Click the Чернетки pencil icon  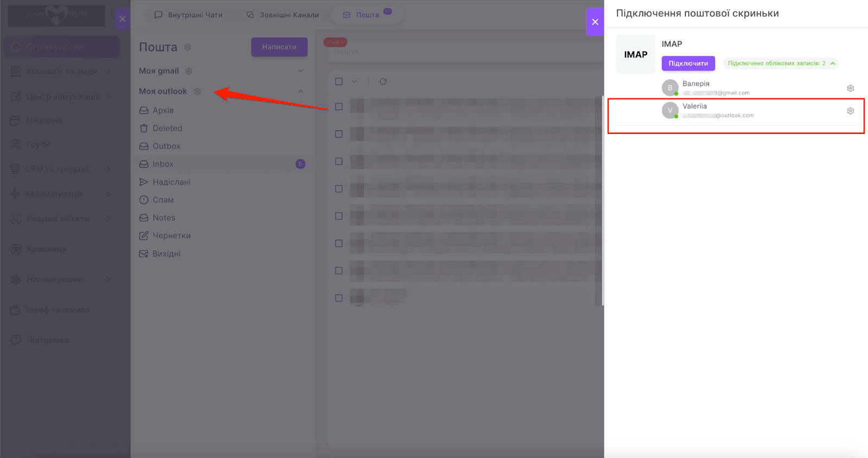point(144,236)
